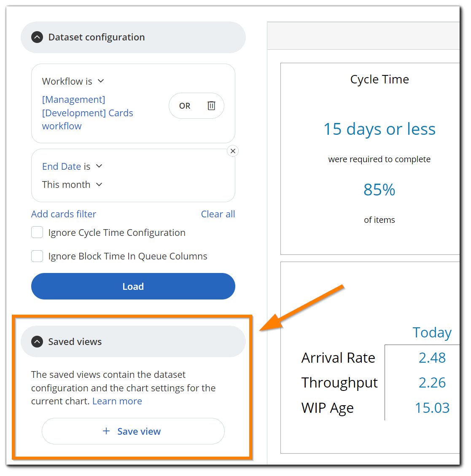This screenshot has width=471, height=476.
Task: Click the Today column header
Action: [432, 332]
